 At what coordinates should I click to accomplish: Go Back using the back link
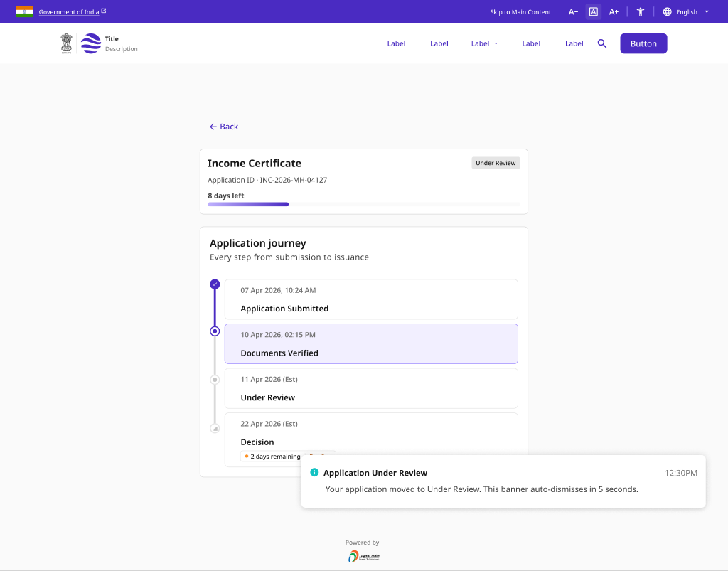[x=224, y=127]
